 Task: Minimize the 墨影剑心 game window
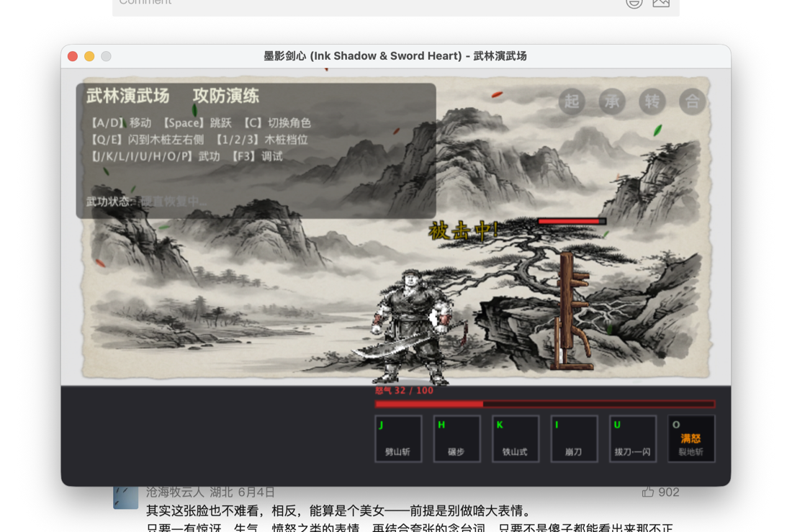(89, 56)
